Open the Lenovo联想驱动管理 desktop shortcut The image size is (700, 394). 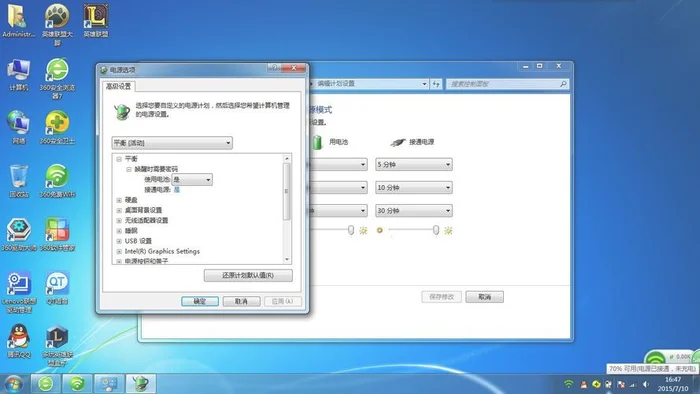coord(18,291)
